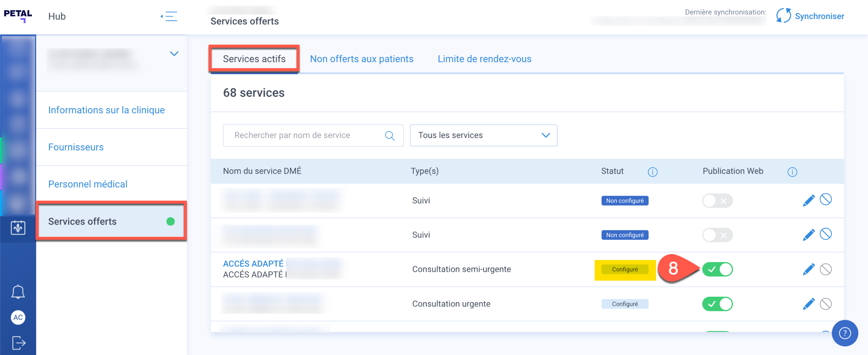Switch to Non offerts aux patients tab

[x=362, y=59]
